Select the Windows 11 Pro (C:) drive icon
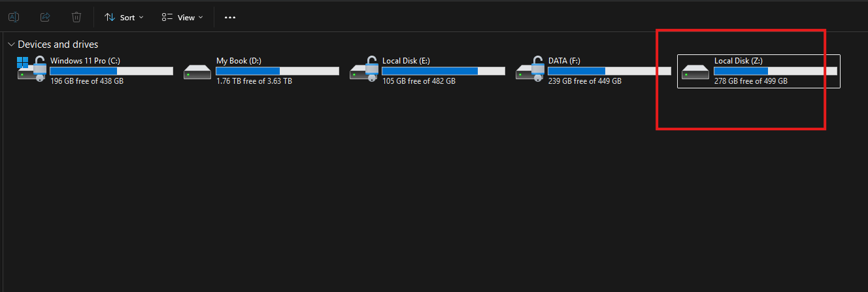 31,70
